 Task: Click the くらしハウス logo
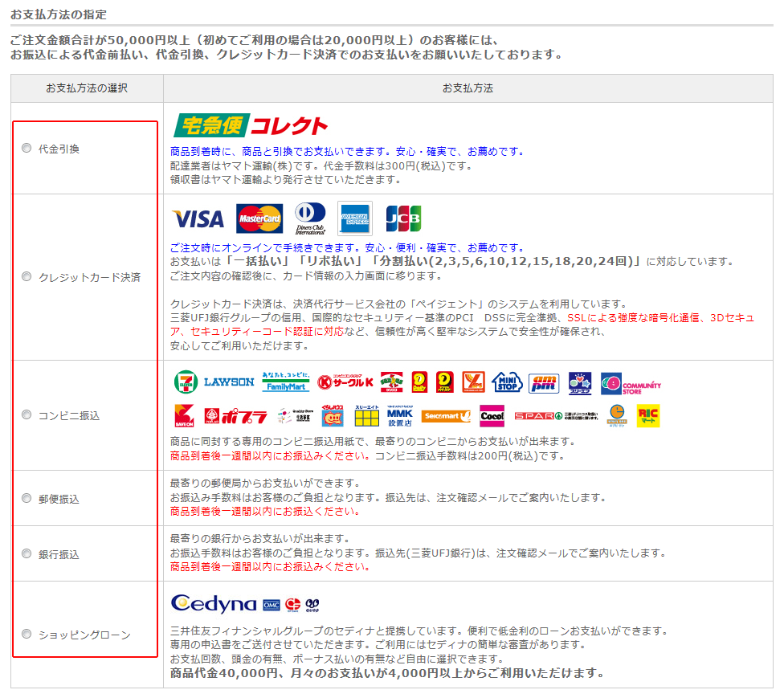(x=333, y=415)
